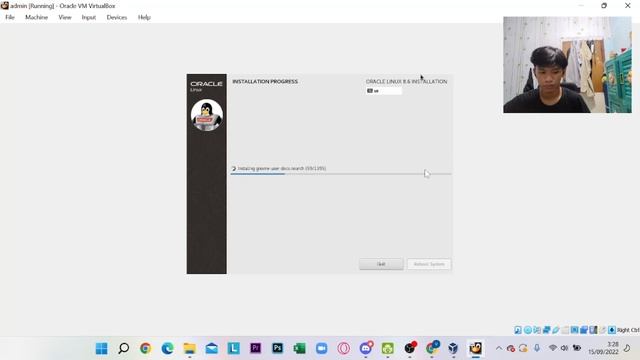Open Adobe Photoshop from taskbar
640x360 pixels.
click(x=278, y=348)
